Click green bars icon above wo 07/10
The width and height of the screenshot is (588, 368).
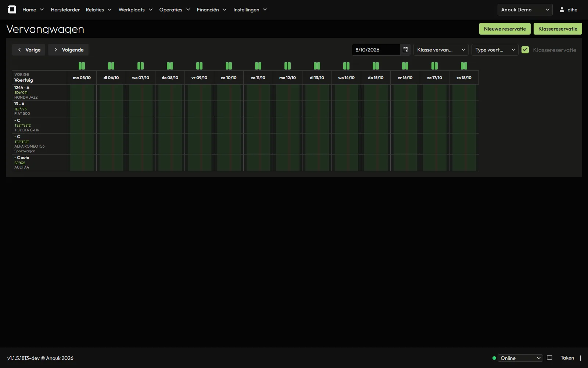[140, 66]
